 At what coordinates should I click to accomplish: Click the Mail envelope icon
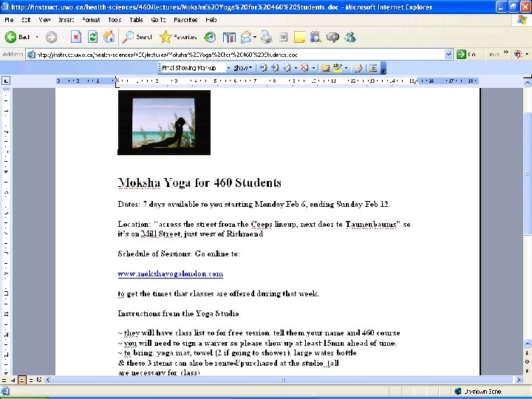coord(246,37)
